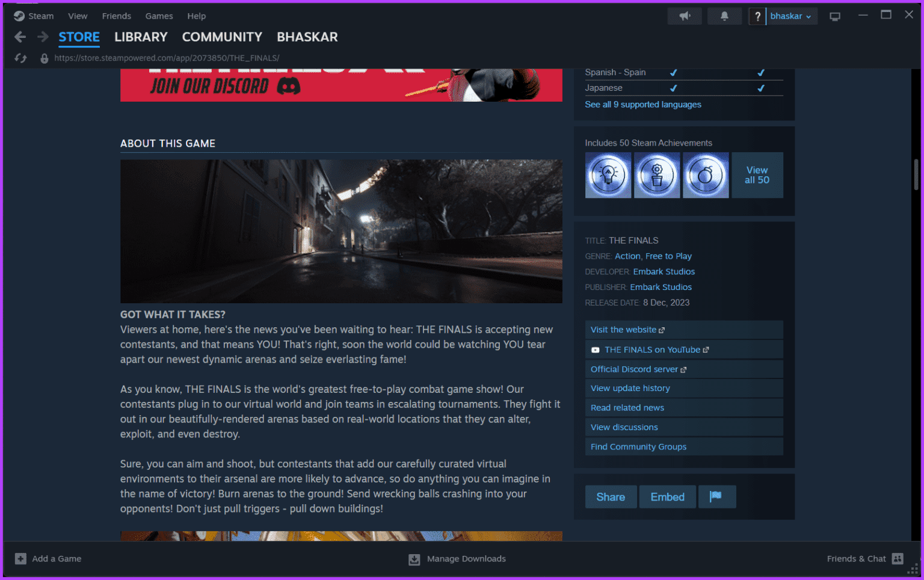Click Includes 50 Steam Achievements text
Viewport: 924px width, 580px height.
coord(648,143)
